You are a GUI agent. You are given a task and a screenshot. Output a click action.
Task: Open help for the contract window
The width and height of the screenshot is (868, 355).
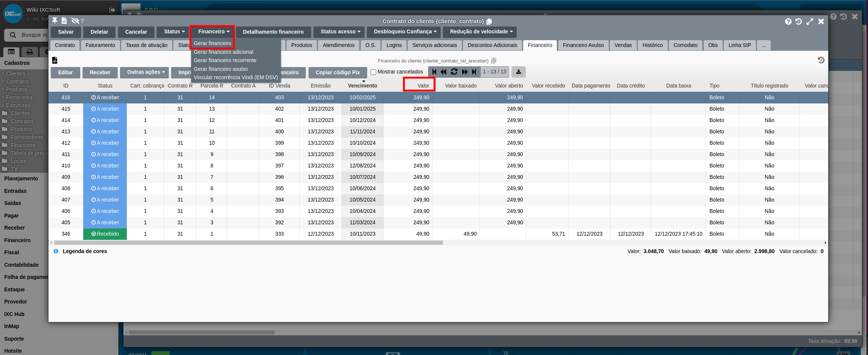tap(788, 22)
